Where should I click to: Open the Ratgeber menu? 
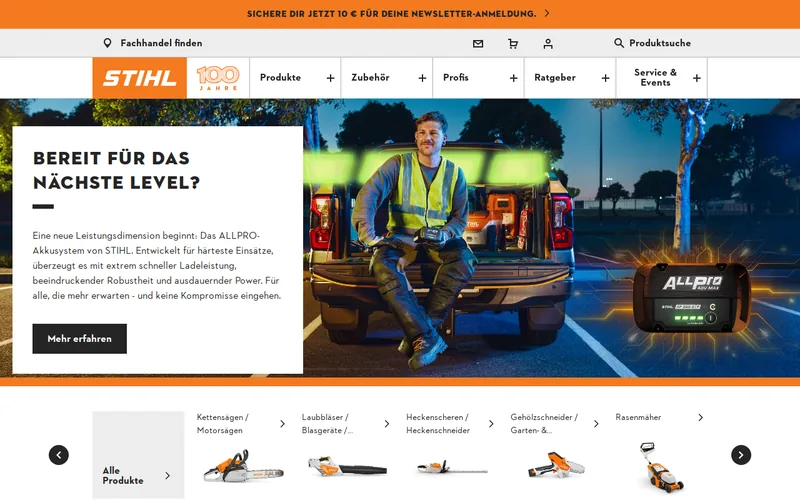[555, 78]
